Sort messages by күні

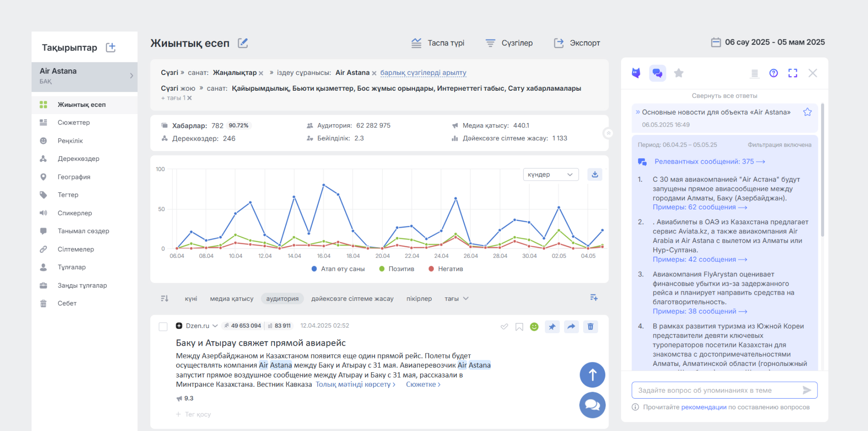pyautogui.click(x=191, y=299)
